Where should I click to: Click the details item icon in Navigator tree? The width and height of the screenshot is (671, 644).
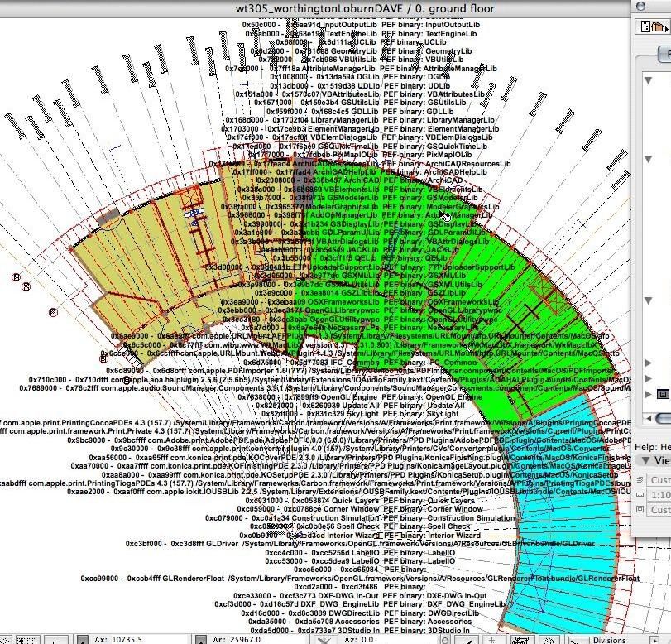coord(663,394)
